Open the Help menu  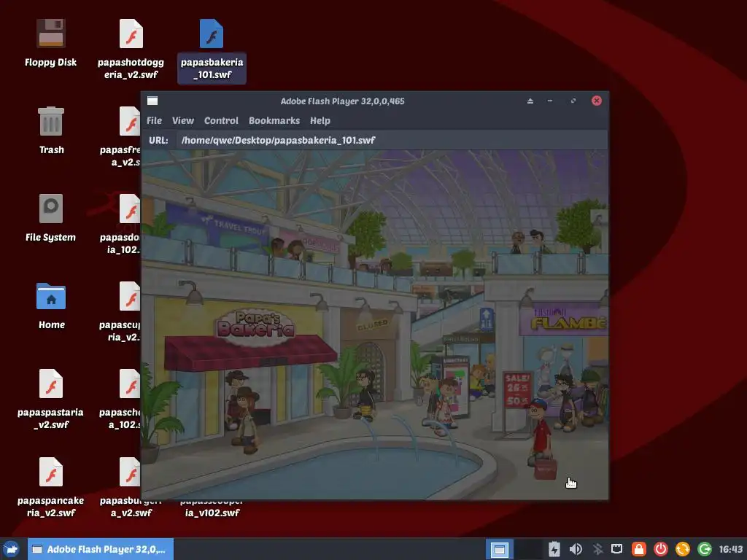[320, 120]
